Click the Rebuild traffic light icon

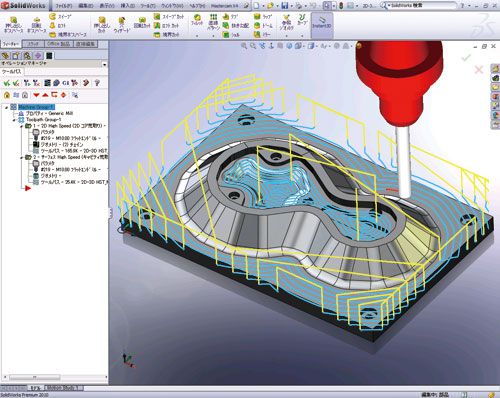[x=341, y=6]
